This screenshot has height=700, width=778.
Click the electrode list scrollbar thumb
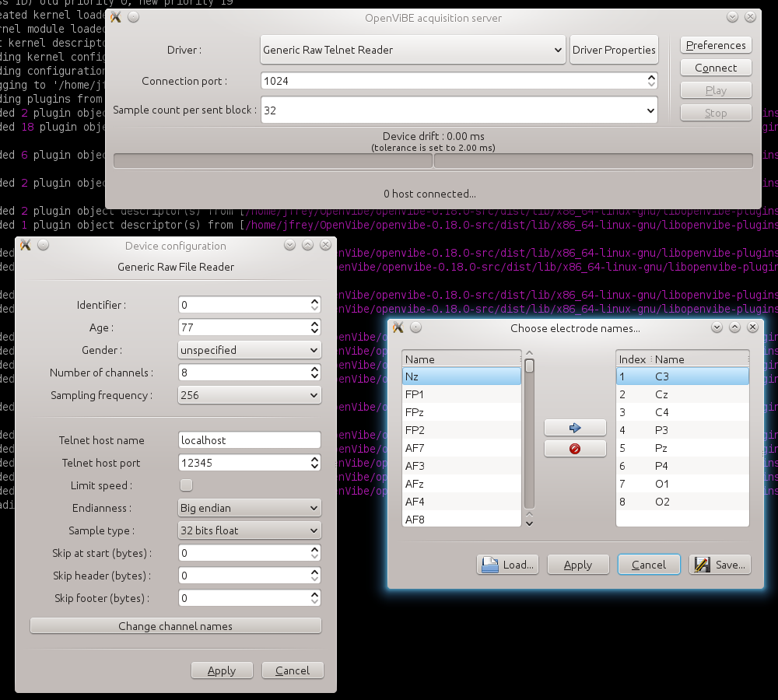click(x=529, y=366)
